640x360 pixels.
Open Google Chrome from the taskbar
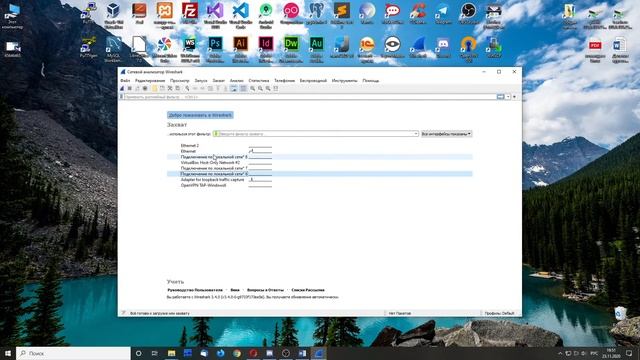click(237, 353)
